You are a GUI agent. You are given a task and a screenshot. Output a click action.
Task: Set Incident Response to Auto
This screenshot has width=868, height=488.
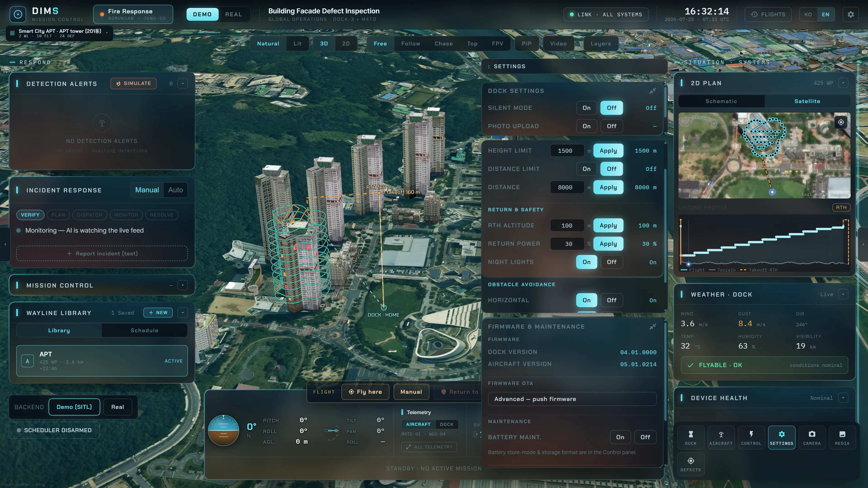[x=175, y=190]
